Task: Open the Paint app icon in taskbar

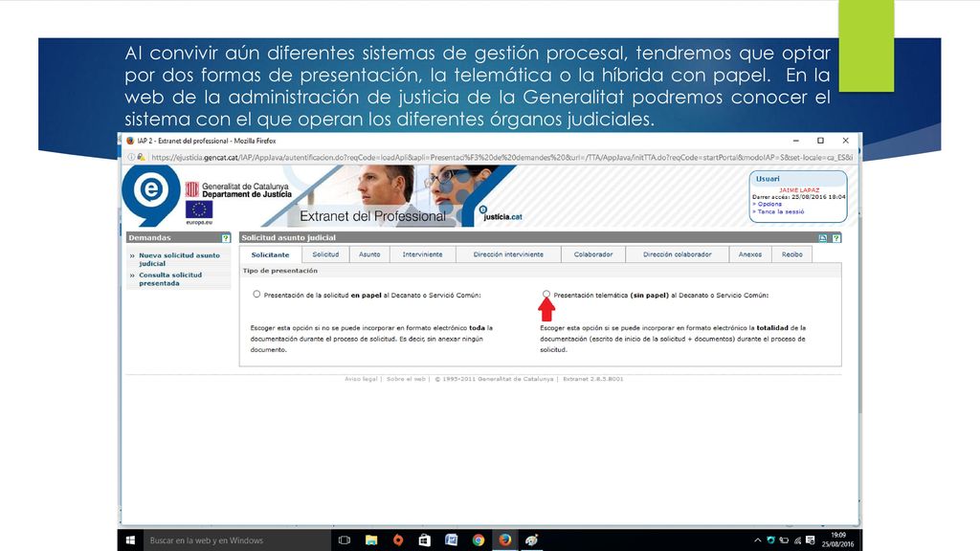Action: point(532,540)
